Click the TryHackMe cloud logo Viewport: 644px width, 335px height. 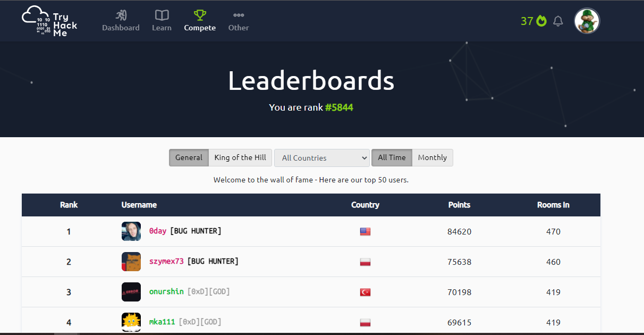click(x=49, y=21)
